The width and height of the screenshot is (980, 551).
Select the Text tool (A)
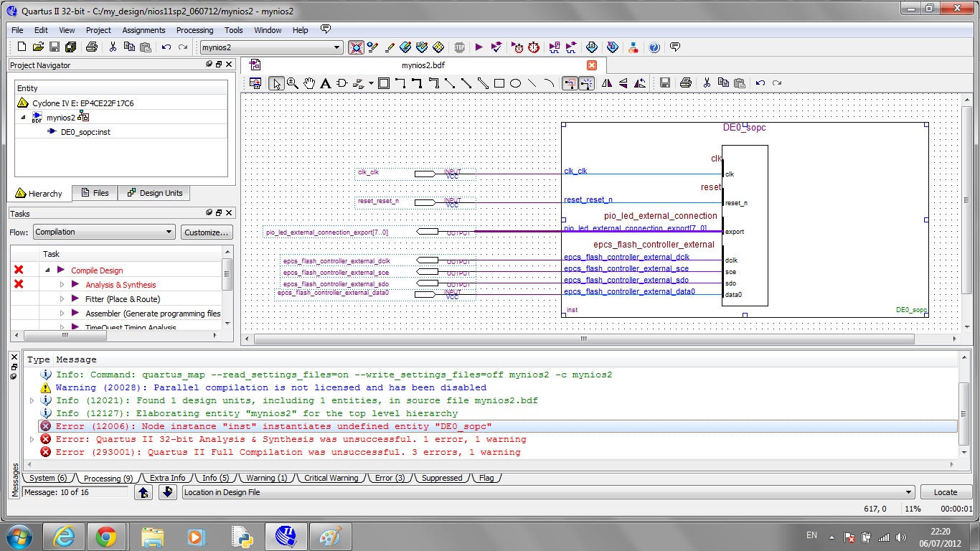[325, 83]
